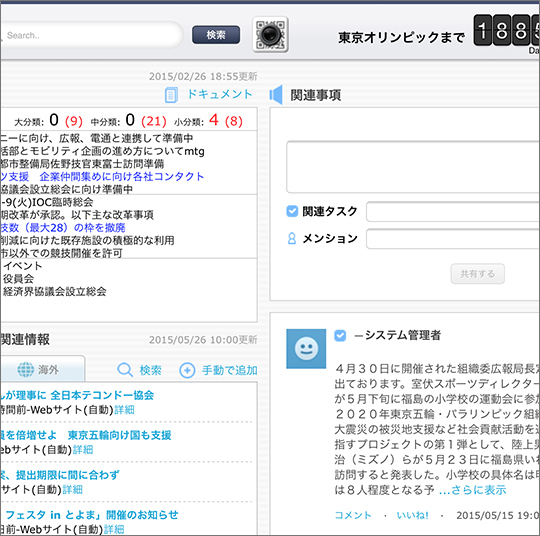Viewport: 540px width, 536px height.
Task: Click the globe icon in 海外 tab
Action: click(x=26, y=370)
